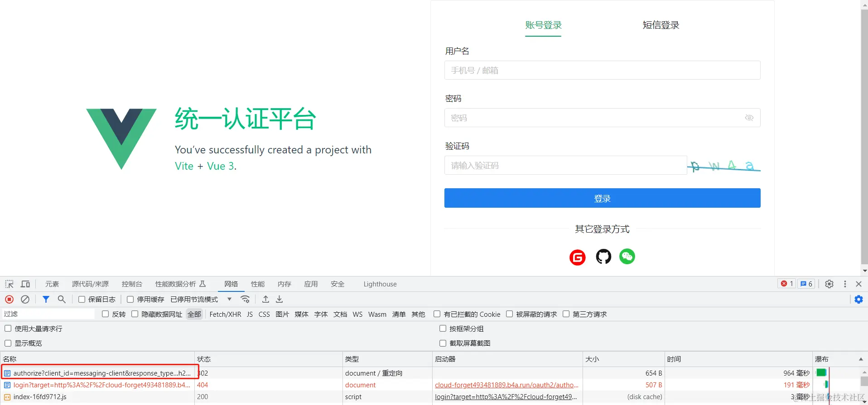Open the 性能 tab
Screen dimensions: 868x405
[x=258, y=284]
